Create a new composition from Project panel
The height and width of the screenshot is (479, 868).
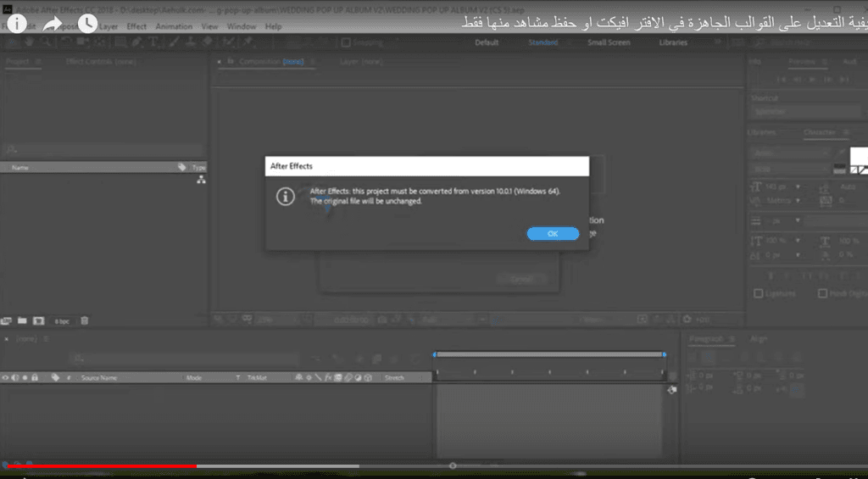coord(38,320)
